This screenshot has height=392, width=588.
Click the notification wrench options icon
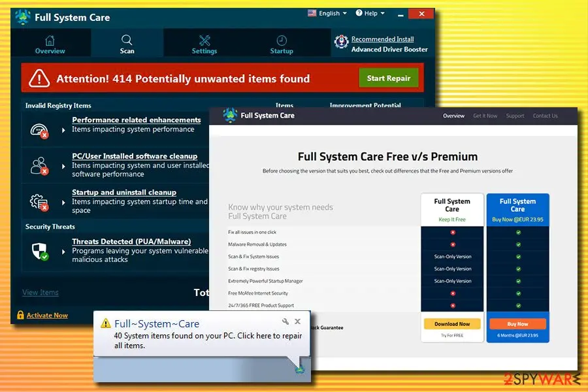tap(286, 321)
